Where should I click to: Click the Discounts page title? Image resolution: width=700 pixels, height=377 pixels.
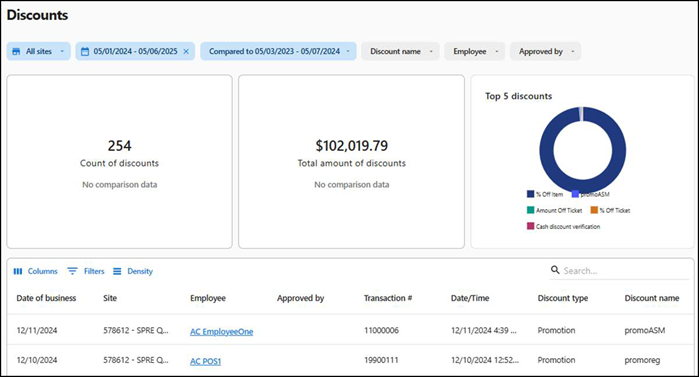click(38, 15)
